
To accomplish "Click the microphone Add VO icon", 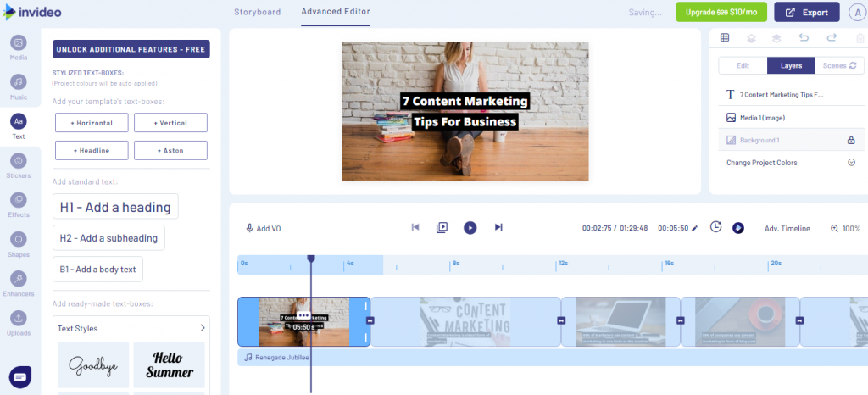I will point(250,228).
